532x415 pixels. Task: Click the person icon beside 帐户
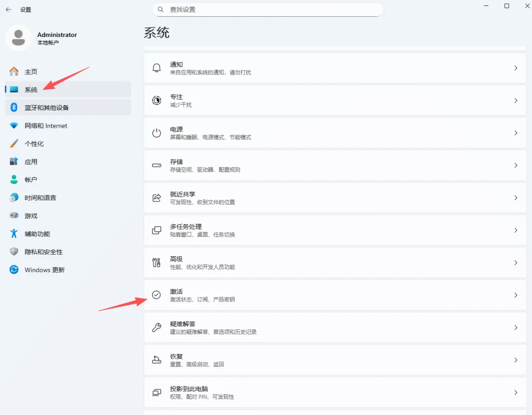[14, 179]
